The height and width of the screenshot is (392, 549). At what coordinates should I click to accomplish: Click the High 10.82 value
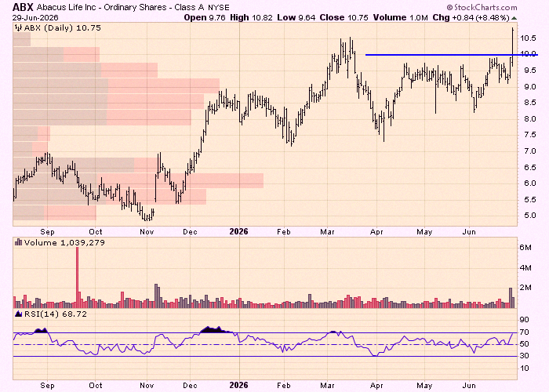click(251, 17)
